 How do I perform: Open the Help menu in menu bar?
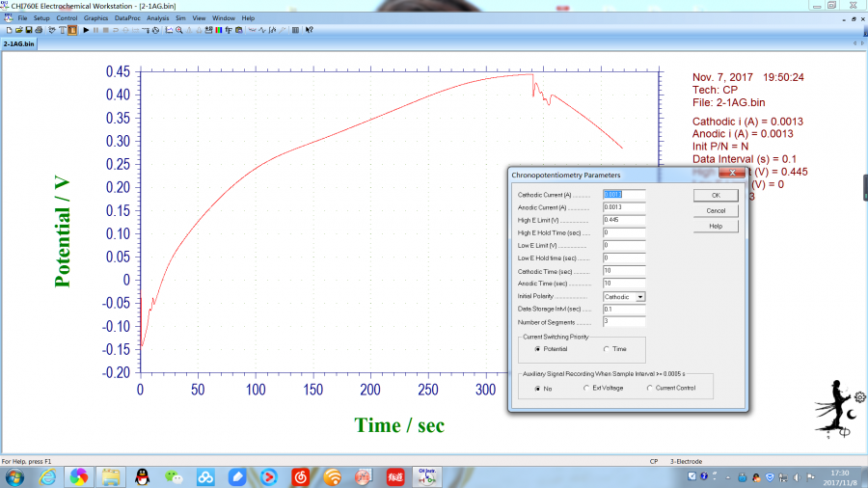(248, 18)
